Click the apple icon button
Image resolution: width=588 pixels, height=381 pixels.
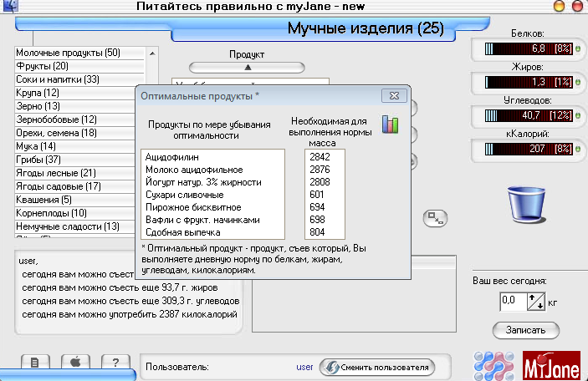tap(74, 362)
